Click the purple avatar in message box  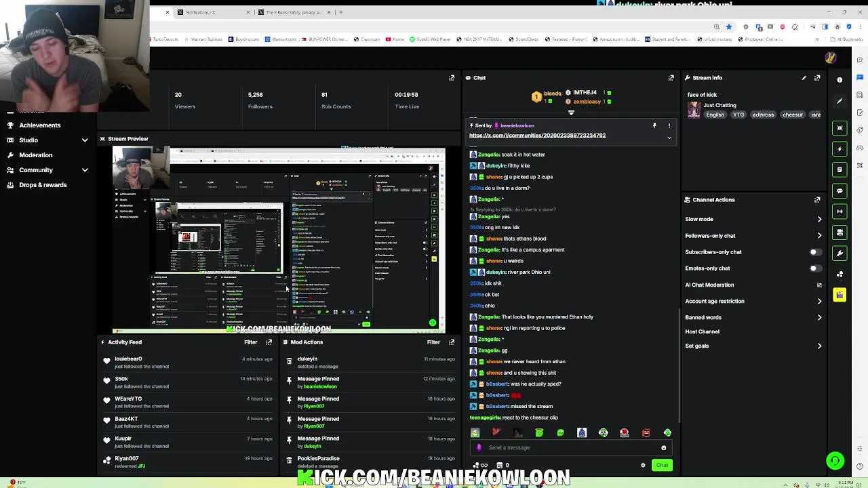pyautogui.click(x=479, y=447)
